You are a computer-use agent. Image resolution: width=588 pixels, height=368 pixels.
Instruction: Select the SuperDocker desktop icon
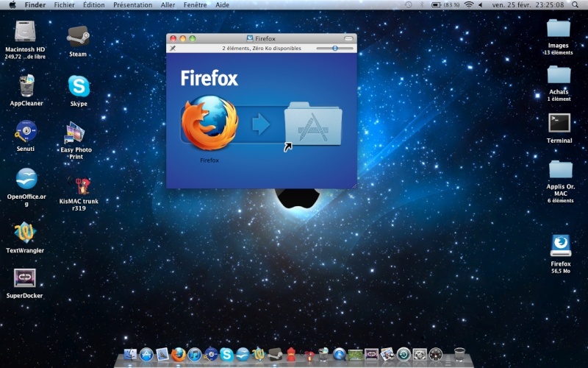25,278
